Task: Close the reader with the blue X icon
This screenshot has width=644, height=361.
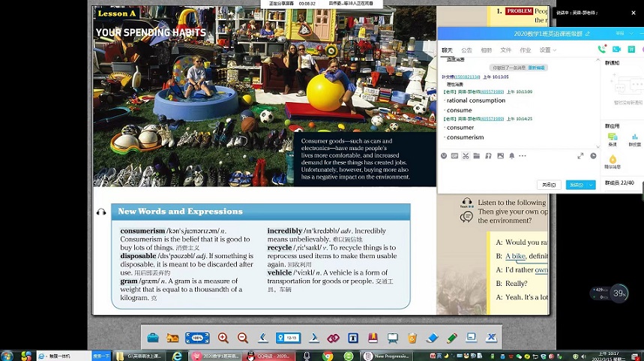Action: click(x=491, y=338)
